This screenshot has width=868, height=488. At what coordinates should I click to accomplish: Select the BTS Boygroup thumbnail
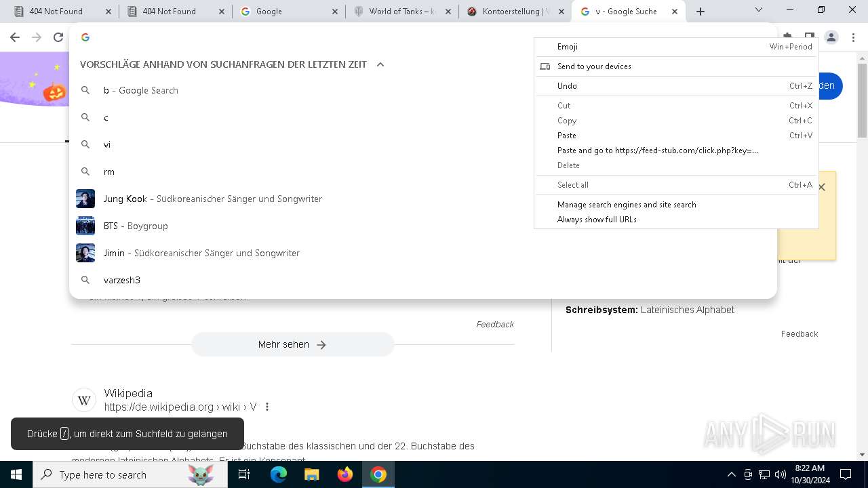85,226
